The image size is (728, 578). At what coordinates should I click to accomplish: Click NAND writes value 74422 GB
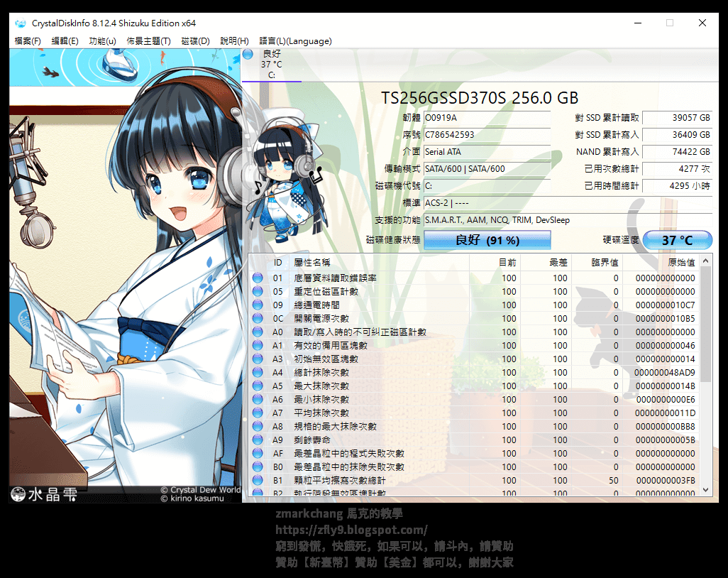point(678,152)
